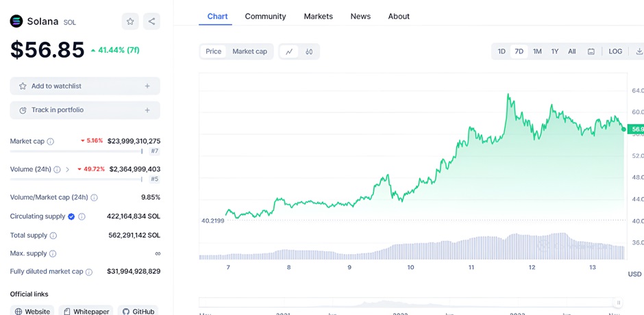Switch to the Markets tab
644x315 pixels.
(318, 16)
